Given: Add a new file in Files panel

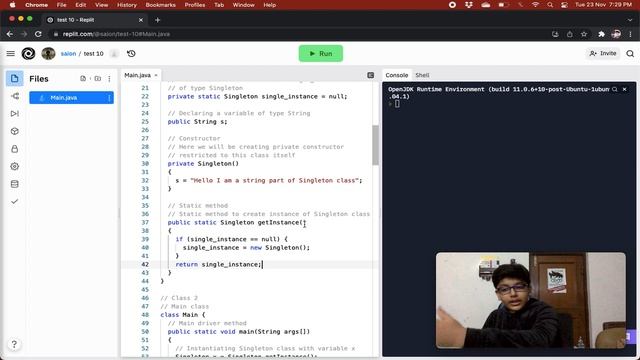Looking at the screenshot, I should pyautogui.click(x=83, y=78).
